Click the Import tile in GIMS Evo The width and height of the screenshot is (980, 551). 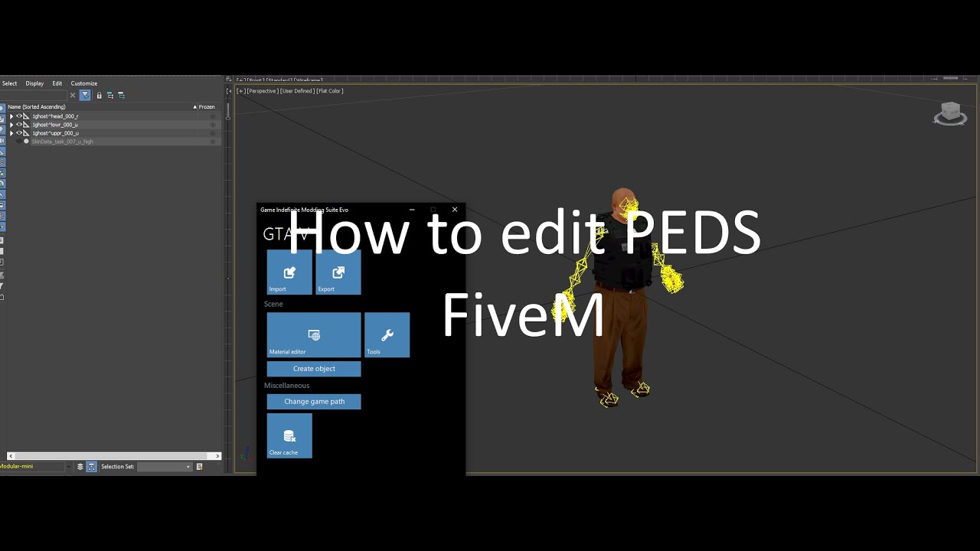289,272
